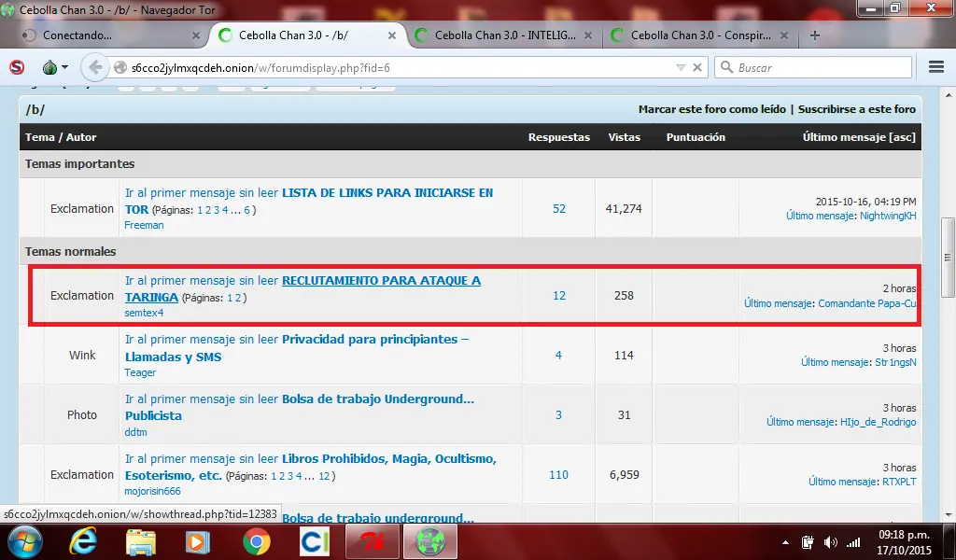Open the Tor onion button menu
This screenshot has width=956, height=560.
coord(55,67)
